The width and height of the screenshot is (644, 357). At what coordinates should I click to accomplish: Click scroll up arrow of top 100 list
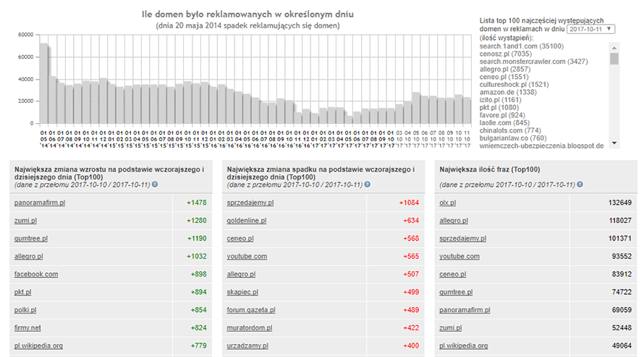click(x=614, y=48)
